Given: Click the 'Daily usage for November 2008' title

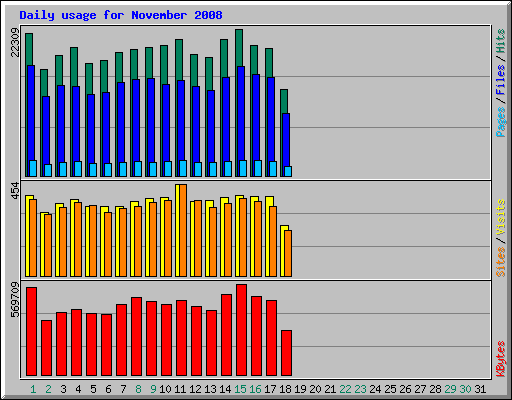Looking at the screenshot, I should pyautogui.click(x=121, y=15).
